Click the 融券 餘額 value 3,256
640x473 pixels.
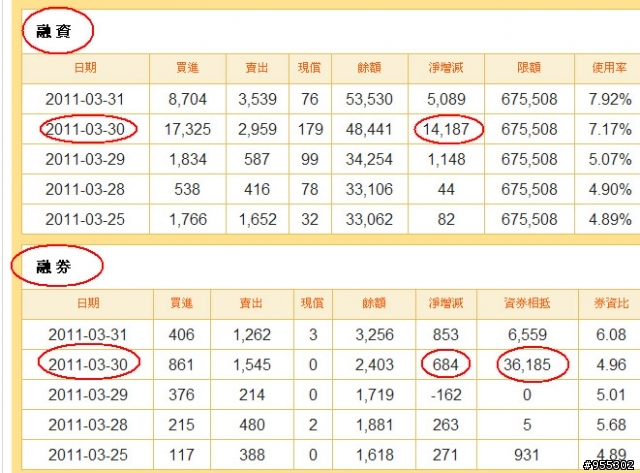point(374,335)
